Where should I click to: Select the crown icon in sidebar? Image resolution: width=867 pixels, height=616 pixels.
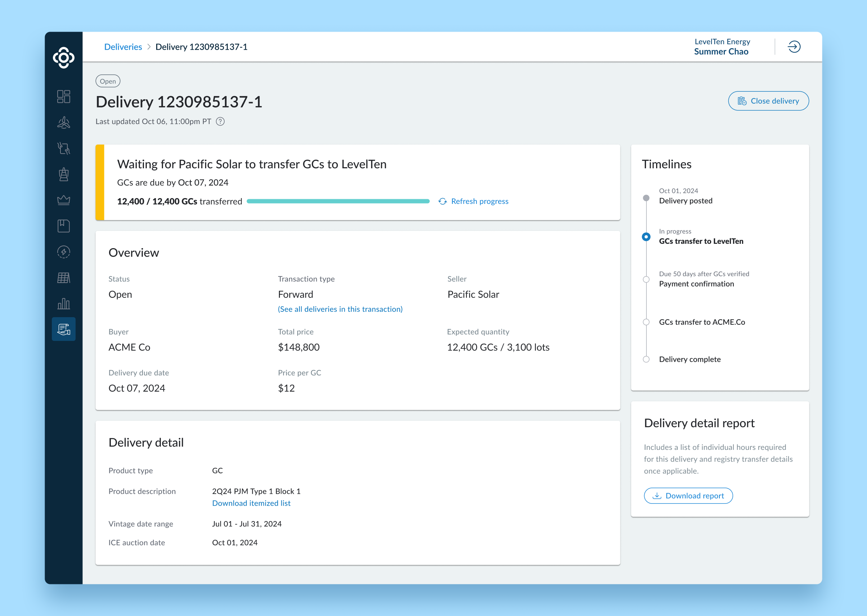[x=63, y=200]
